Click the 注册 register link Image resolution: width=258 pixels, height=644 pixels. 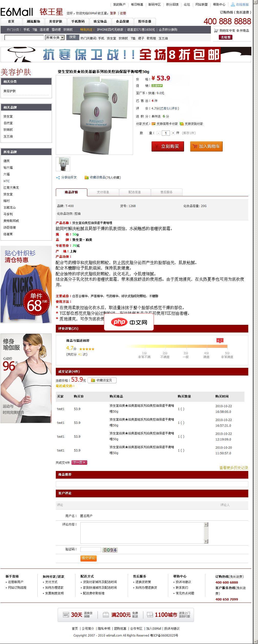(x=123, y=13)
